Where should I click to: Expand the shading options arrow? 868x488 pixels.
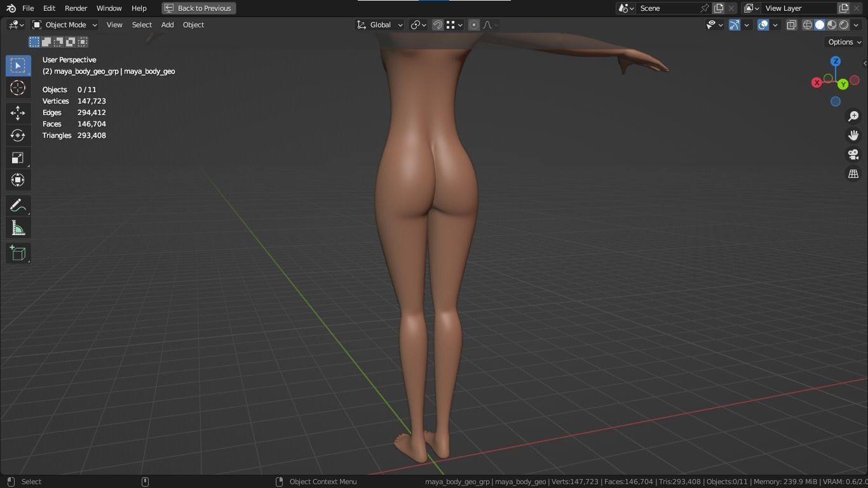point(856,25)
